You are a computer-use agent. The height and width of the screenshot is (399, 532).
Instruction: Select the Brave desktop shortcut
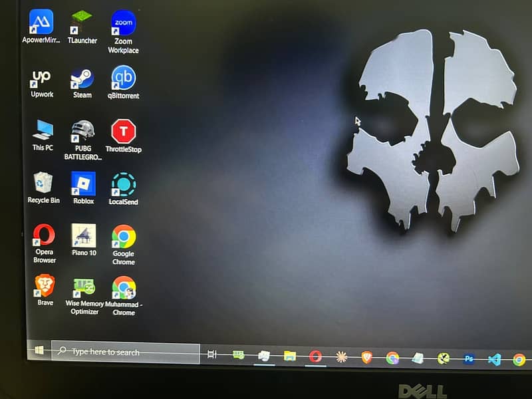tap(45, 290)
